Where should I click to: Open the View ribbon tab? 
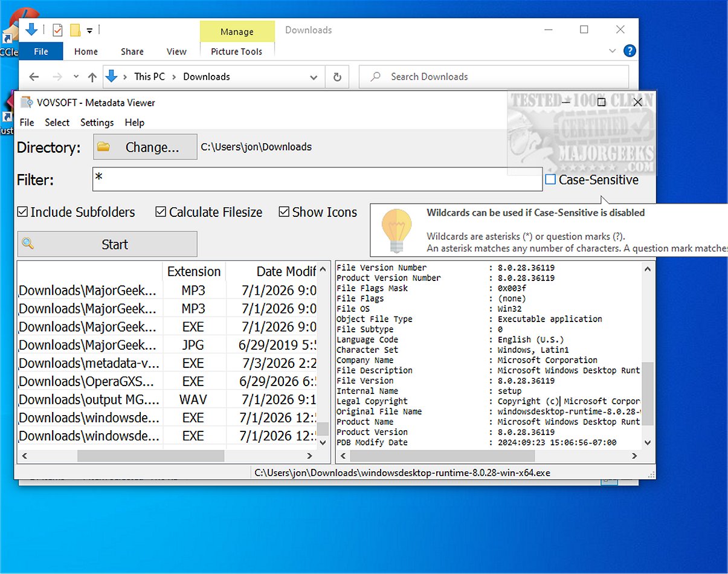(176, 51)
